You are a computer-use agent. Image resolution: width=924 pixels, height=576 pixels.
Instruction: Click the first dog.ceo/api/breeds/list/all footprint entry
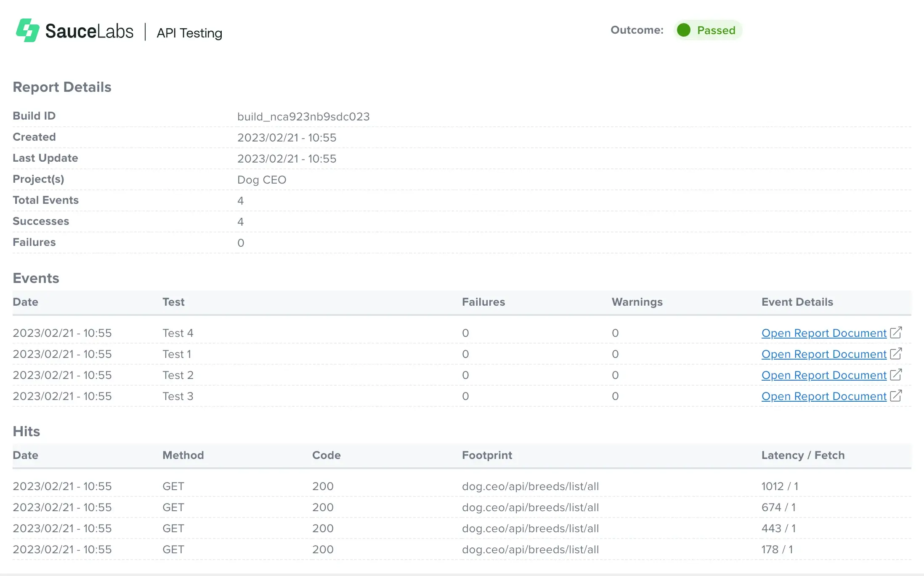pyautogui.click(x=531, y=486)
